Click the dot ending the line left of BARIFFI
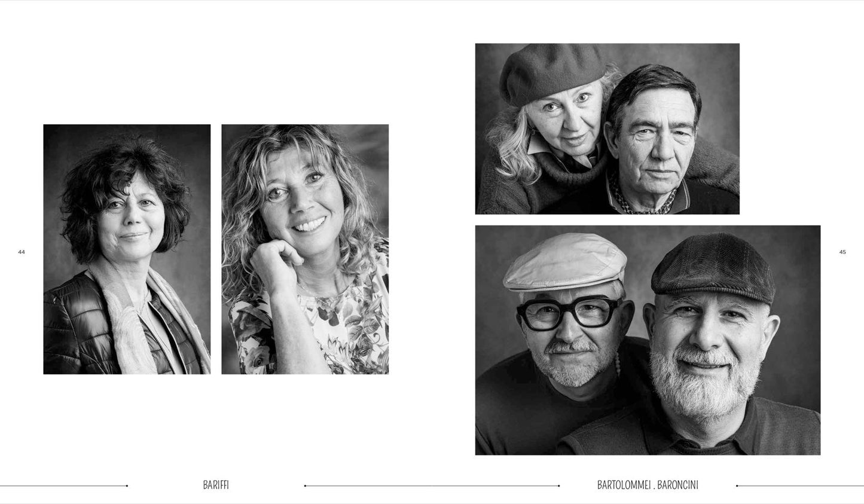This screenshot has height=504, width=864. [127, 485]
